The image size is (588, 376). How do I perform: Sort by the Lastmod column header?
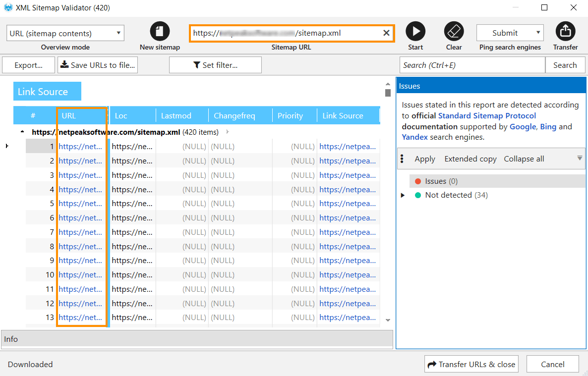[x=182, y=115]
